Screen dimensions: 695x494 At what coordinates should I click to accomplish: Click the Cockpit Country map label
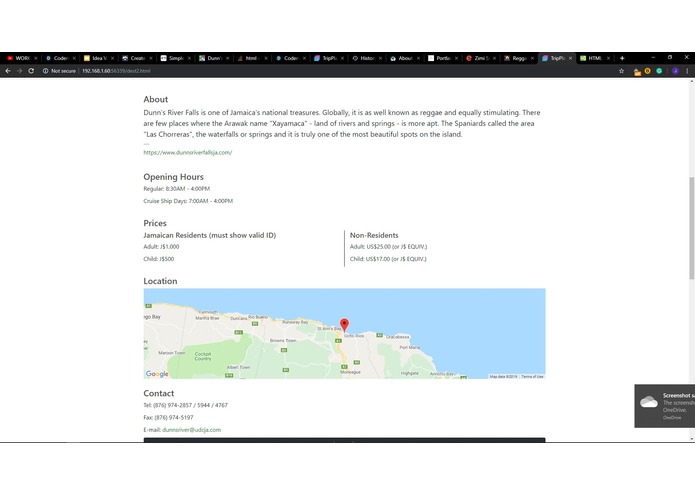point(203,356)
